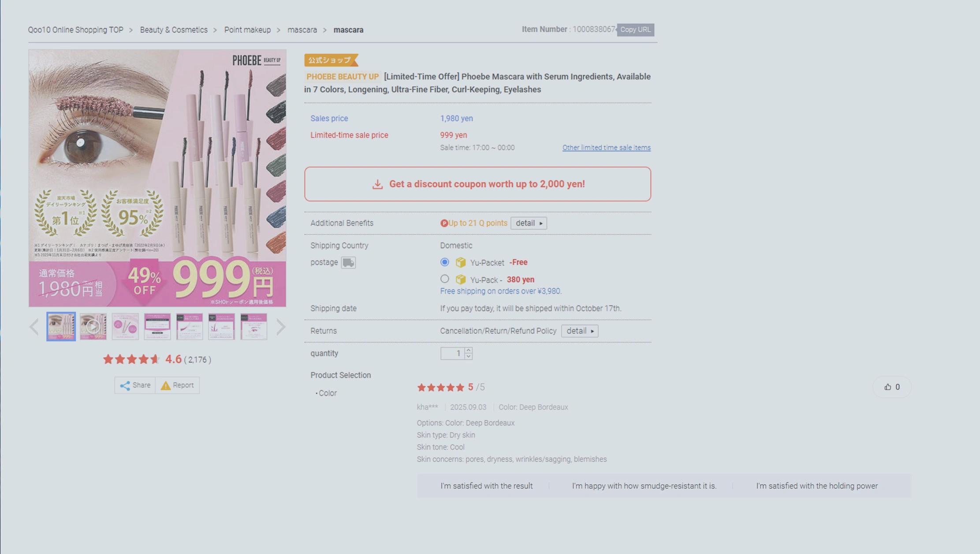Choose the currently selected first product thumbnail
This screenshot has width=980, height=554.
(61, 326)
